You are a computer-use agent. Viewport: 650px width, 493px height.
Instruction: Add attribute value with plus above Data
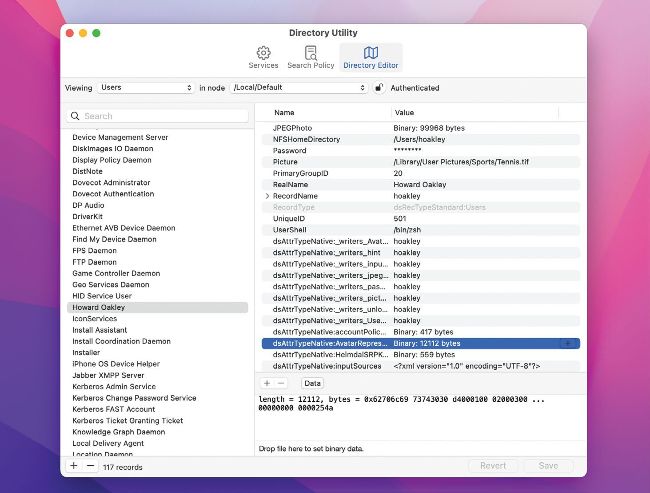(x=267, y=383)
